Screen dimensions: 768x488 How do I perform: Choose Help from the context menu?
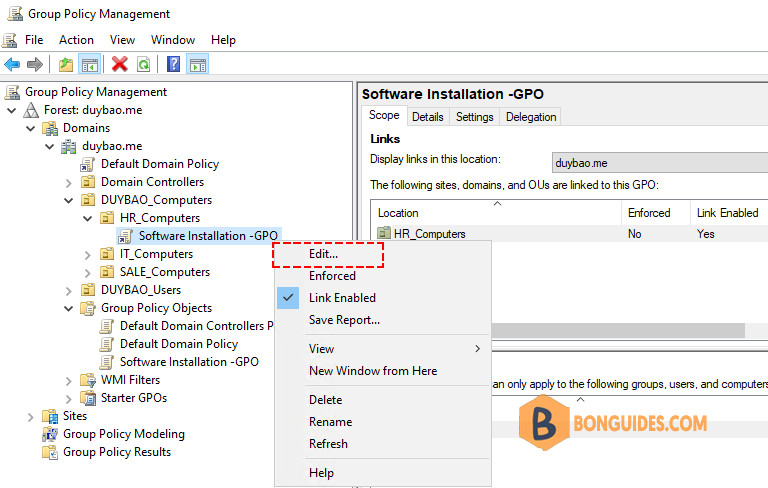pos(384,473)
